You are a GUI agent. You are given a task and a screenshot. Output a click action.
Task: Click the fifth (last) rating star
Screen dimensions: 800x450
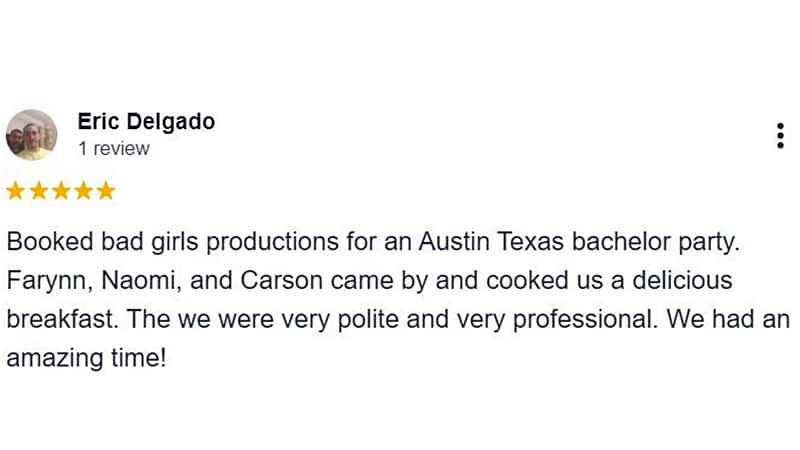(x=105, y=190)
